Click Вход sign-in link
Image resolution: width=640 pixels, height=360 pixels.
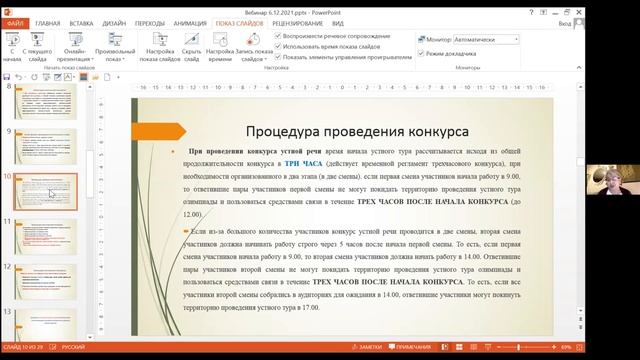tap(564, 24)
